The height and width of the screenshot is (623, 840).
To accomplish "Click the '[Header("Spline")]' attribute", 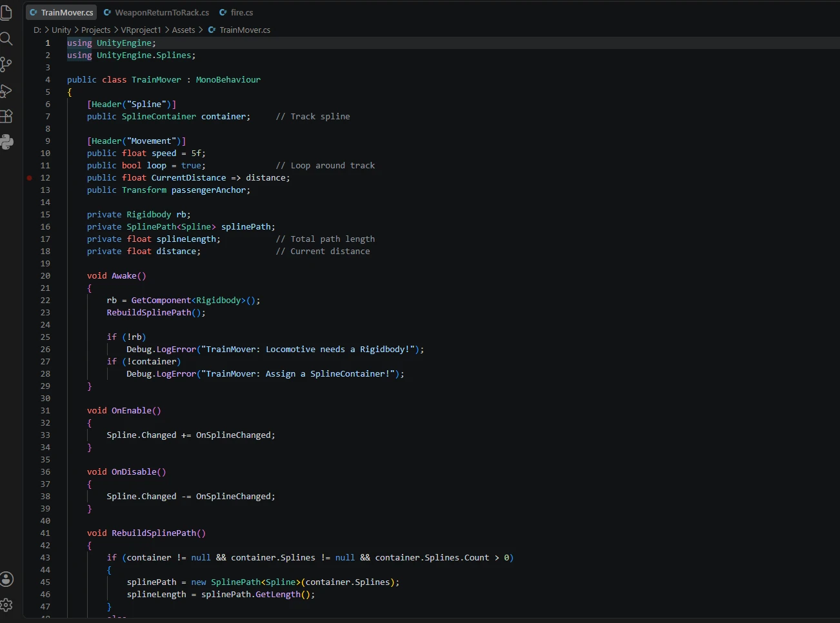I will click(132, 104).
